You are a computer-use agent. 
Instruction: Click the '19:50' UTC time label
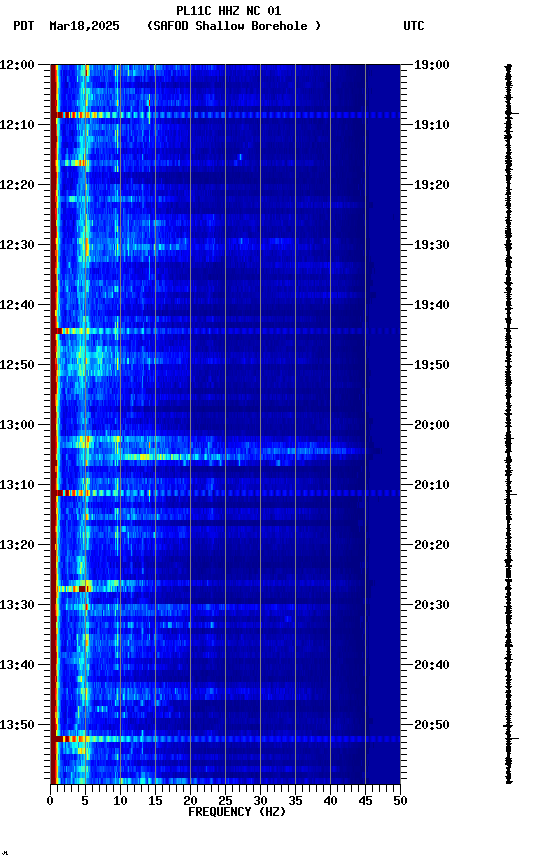[x=432, y=365]
